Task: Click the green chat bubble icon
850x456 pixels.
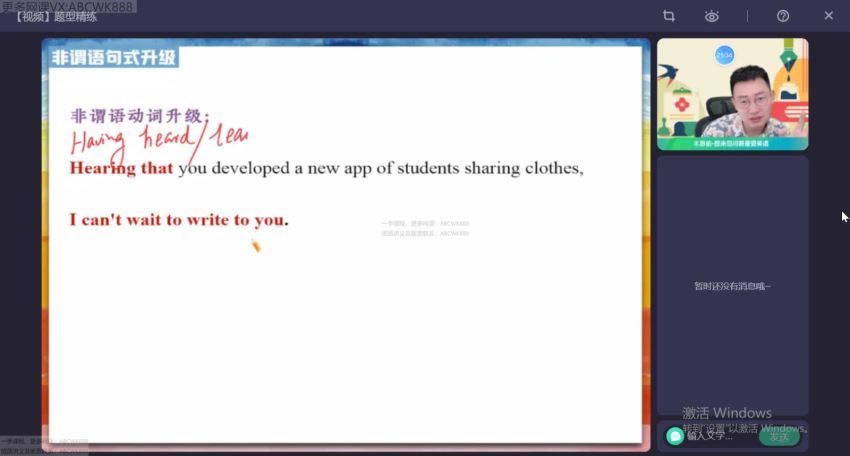Action: tap(675, 435)
